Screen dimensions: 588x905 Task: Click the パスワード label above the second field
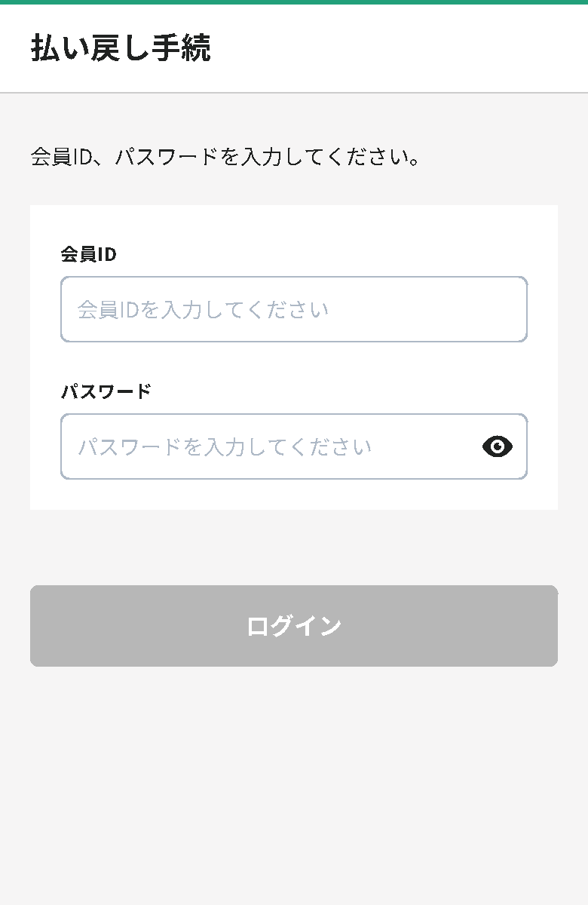pos(106,391)
